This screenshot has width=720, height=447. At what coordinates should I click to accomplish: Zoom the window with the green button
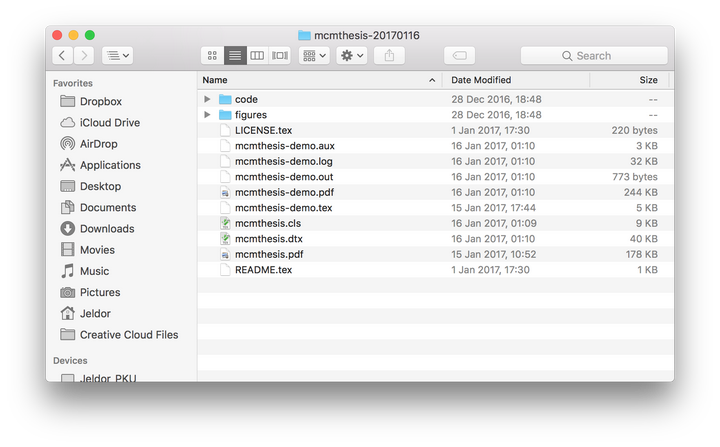pyautogui.click(x=90, y=35)
